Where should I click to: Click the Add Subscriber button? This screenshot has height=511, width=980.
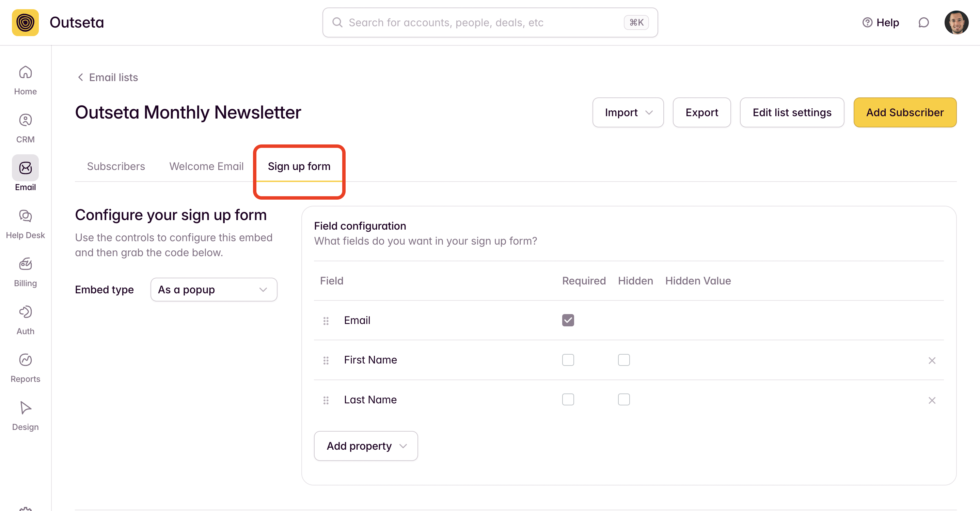(x=904, y=113)
